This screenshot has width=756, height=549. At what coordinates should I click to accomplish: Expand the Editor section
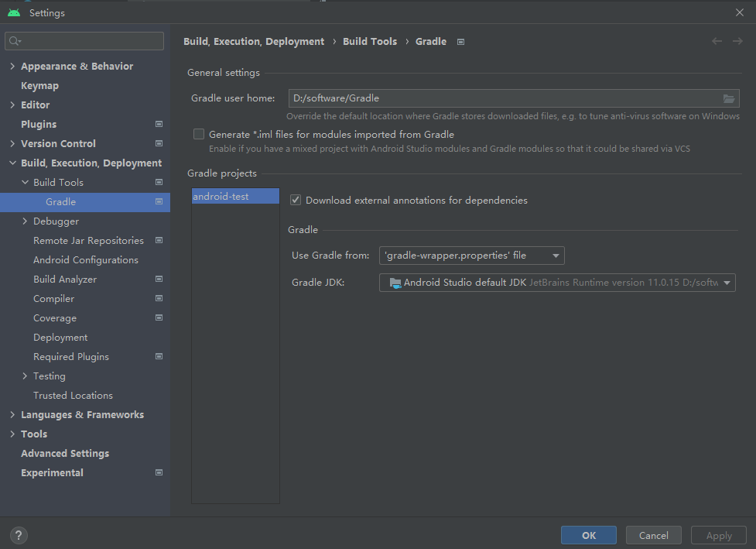[12, 105]
